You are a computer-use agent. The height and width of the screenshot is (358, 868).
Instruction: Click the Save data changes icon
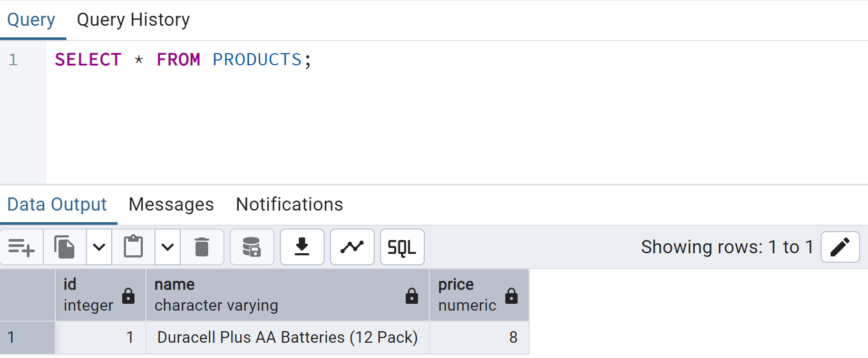tap(252, 247)
